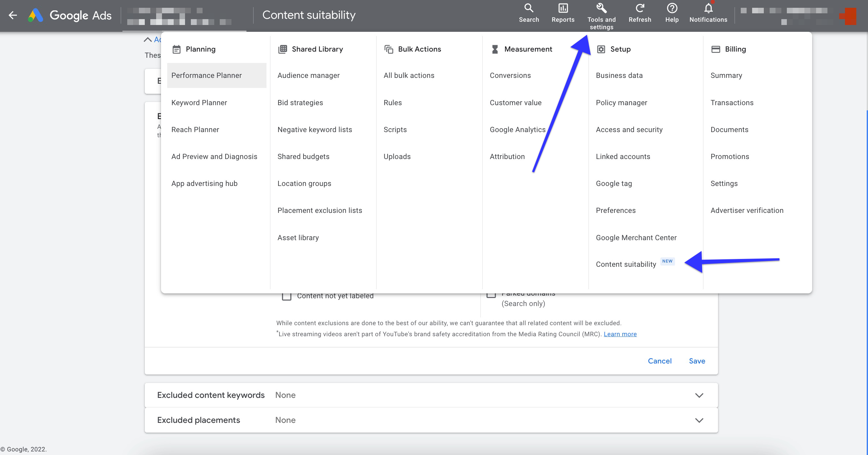Open Ad Preview and Diagnosis
This screenshot has height=455, width=868.
pos(214,157)
